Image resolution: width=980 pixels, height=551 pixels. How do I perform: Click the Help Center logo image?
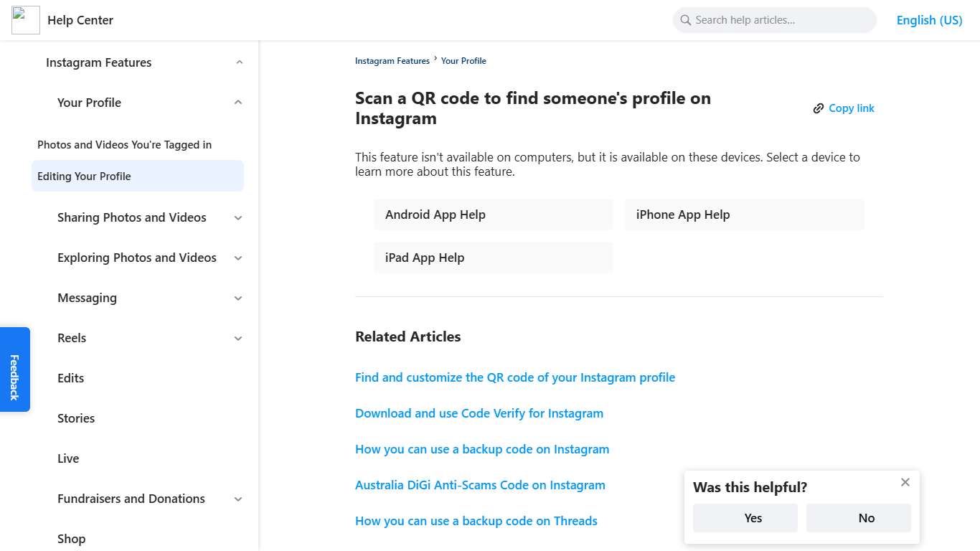(x=26, y=20)
